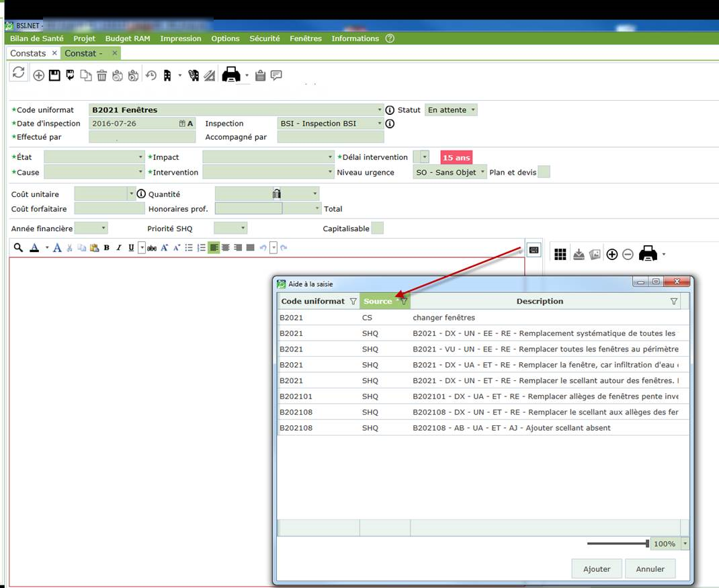
Task: Click the zoom slider handle at 100%
Action: pos(648,544)
